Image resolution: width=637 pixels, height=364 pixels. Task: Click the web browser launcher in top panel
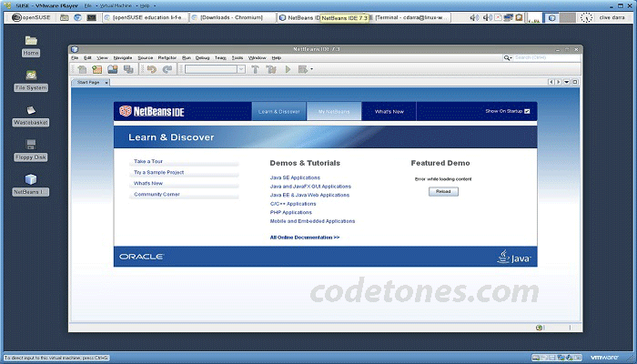click(77, 17)
